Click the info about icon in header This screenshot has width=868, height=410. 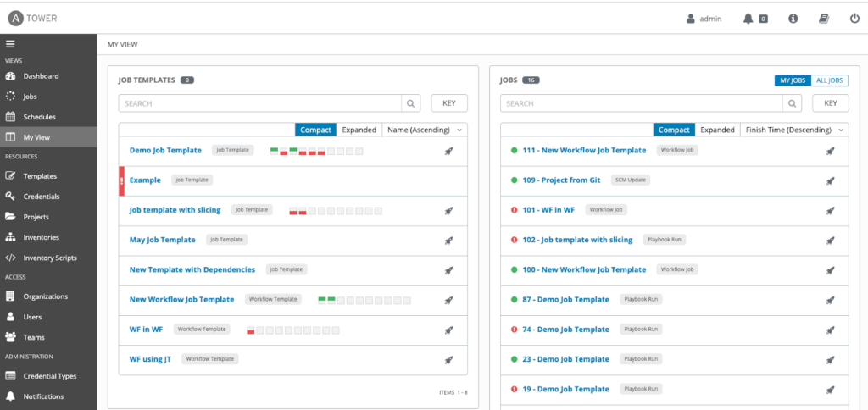point(793,18)
